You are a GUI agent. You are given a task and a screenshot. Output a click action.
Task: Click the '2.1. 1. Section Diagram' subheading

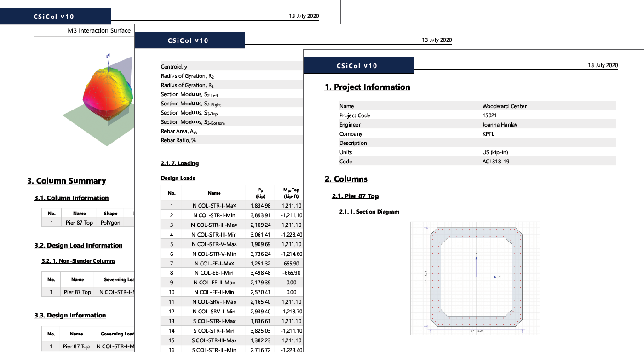(x=369, y=212)
